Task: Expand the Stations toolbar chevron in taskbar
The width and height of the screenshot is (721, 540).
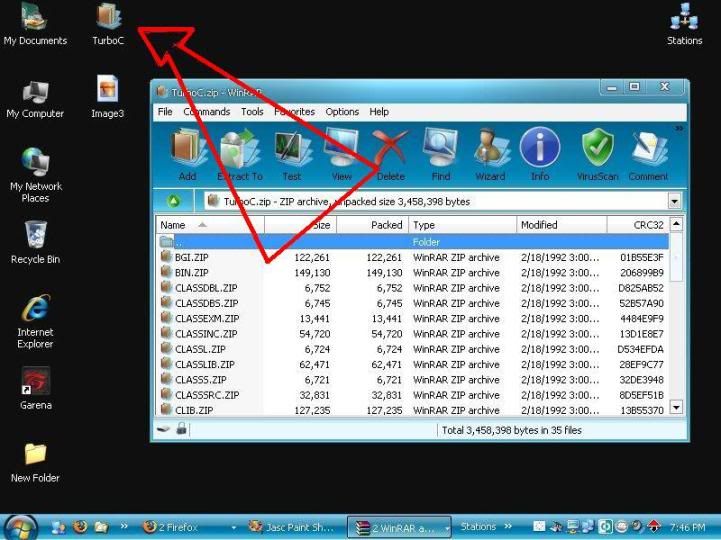Action: click(x=508, y=526)
